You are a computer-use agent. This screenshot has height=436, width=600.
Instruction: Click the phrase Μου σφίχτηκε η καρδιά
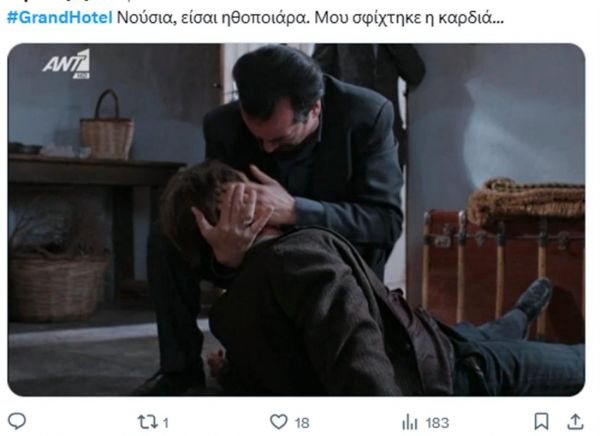click(403, 18)
